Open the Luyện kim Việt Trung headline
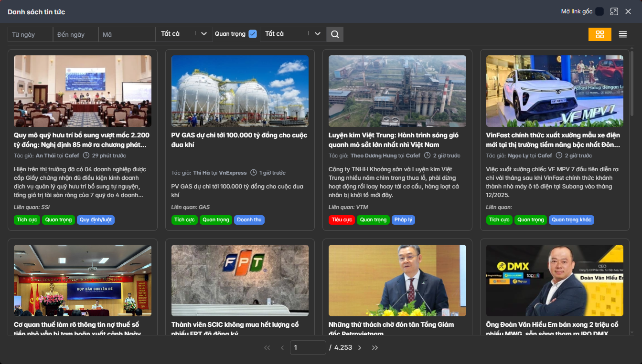642x364 pixels. (394, 140)
